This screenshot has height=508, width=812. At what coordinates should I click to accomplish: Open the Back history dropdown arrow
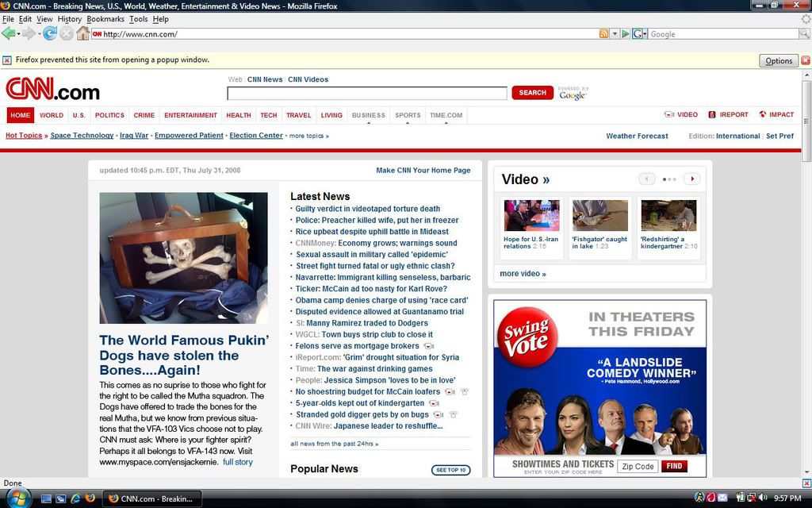pos(18,34)
